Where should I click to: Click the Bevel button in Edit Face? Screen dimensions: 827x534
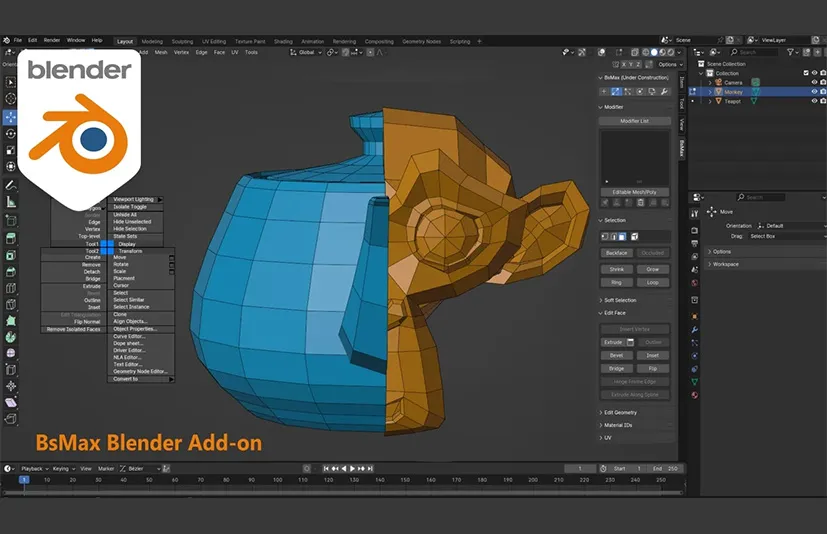point(617,356)
